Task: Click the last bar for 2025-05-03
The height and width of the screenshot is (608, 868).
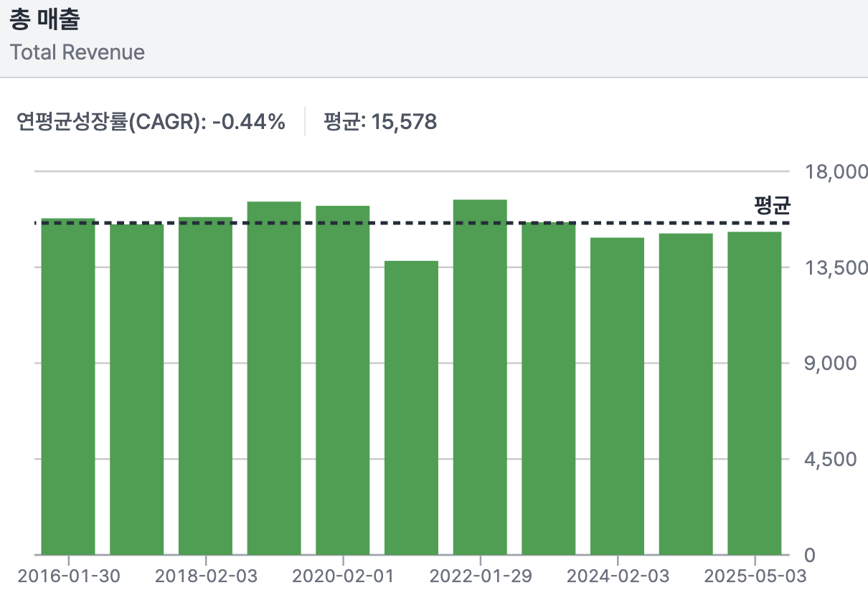Action: coord(755,393)
